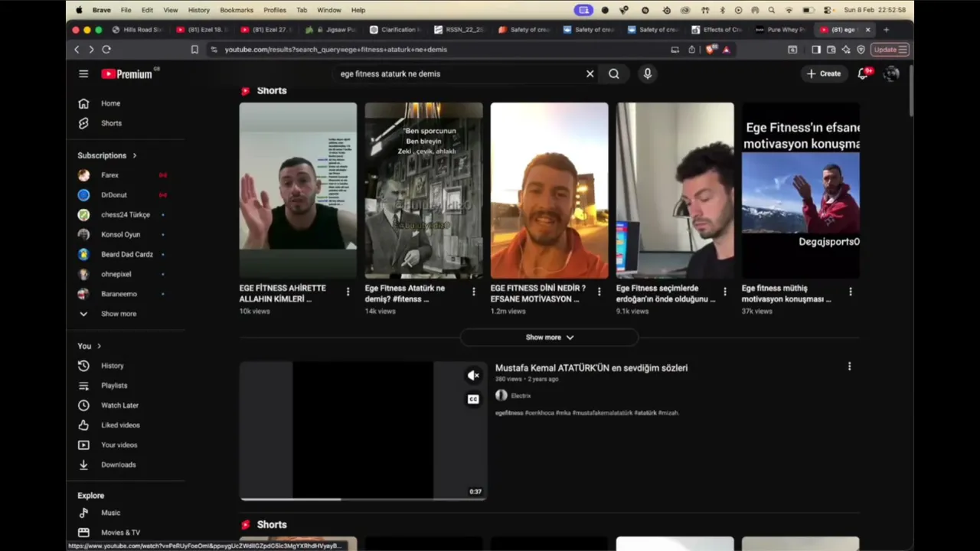Toggle the Brave sidebar panel
The width and height of the screenshot is (980, 551).
point(816,50)
